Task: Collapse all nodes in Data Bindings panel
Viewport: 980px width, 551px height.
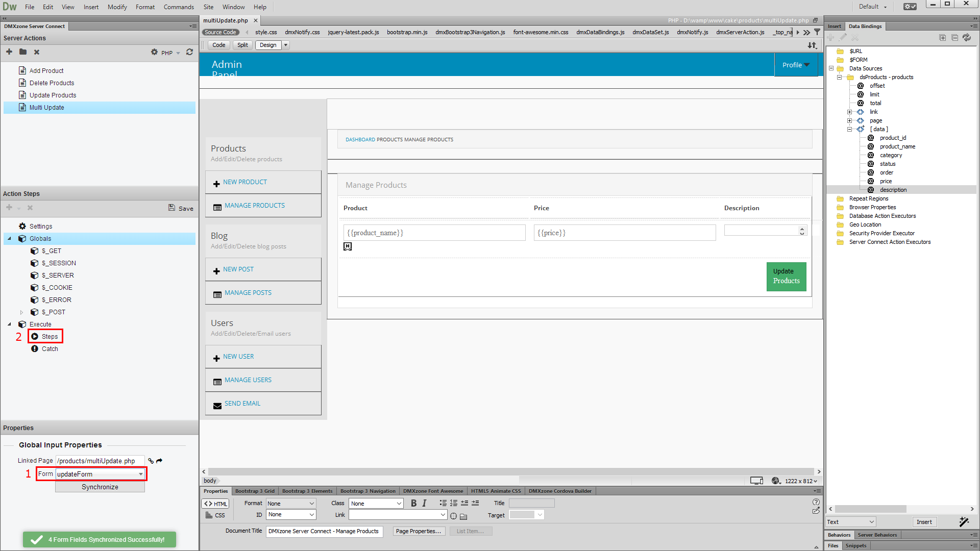Action: click(x=954, y=38)
